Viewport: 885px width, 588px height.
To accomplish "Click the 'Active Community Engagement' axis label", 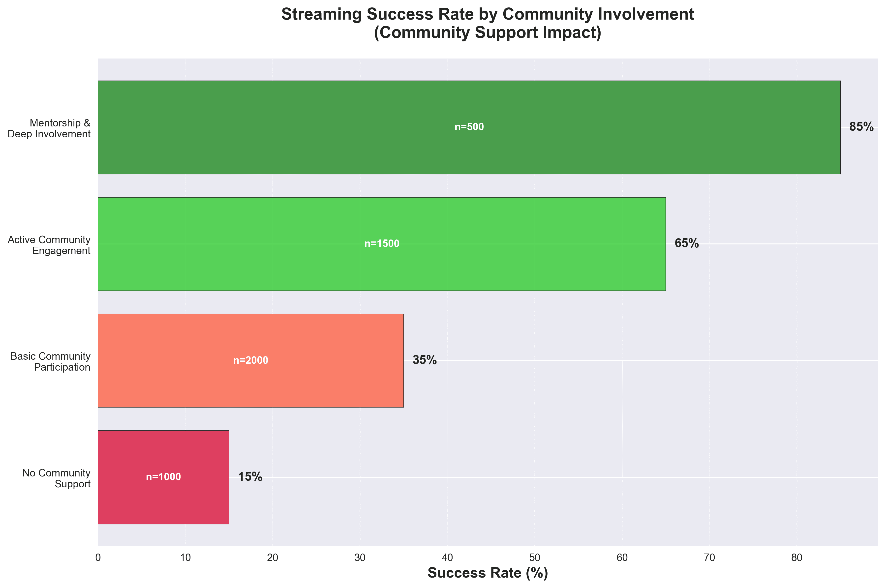I will [x=49, y=245].
